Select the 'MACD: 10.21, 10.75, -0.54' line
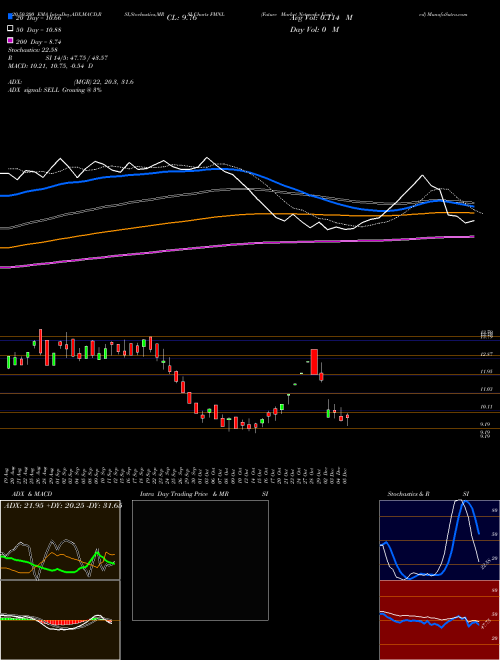 click(51, 66)
